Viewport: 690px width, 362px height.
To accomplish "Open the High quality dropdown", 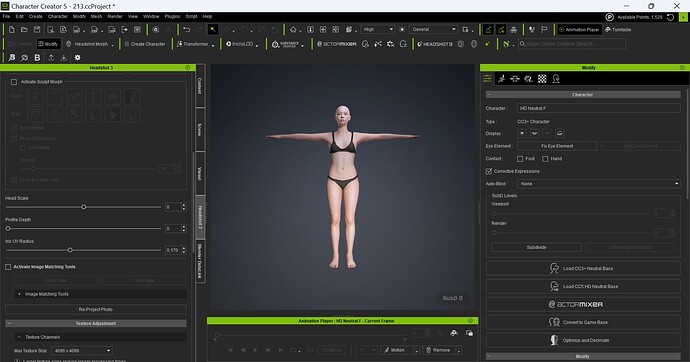I will [x=378, y=29].
